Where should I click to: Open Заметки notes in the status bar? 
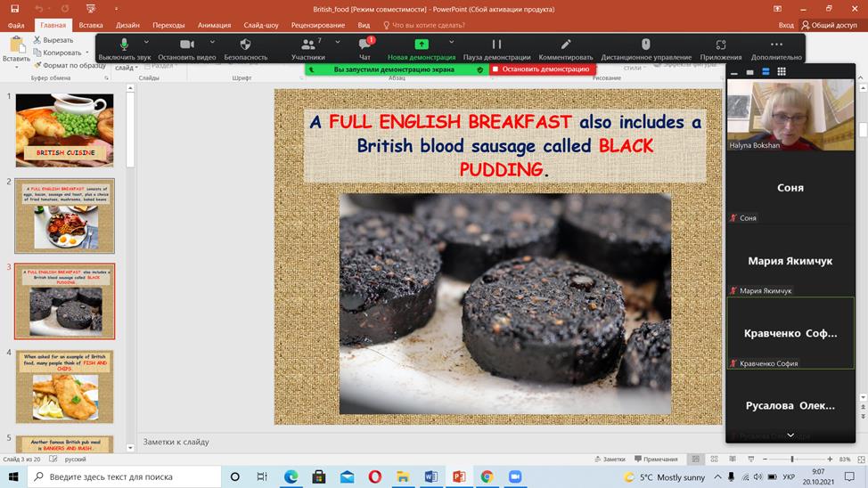pos(610,460)
